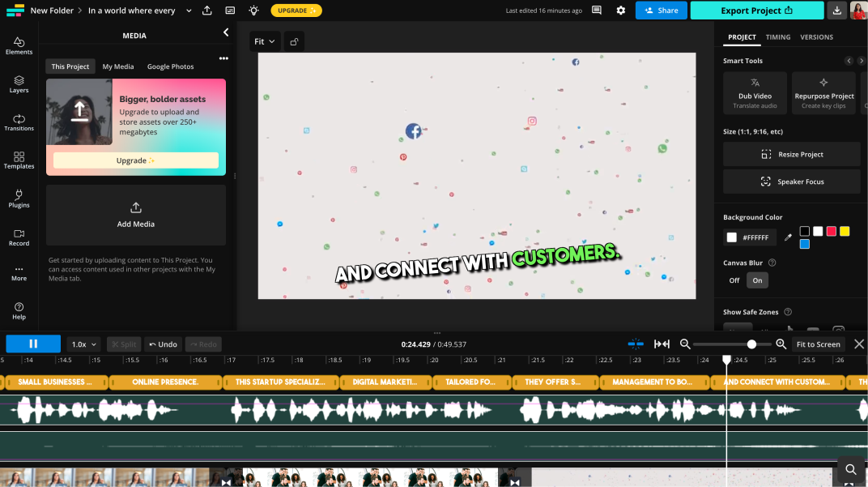Pause the video playback
868x487 pixels.
coord(33,344)
